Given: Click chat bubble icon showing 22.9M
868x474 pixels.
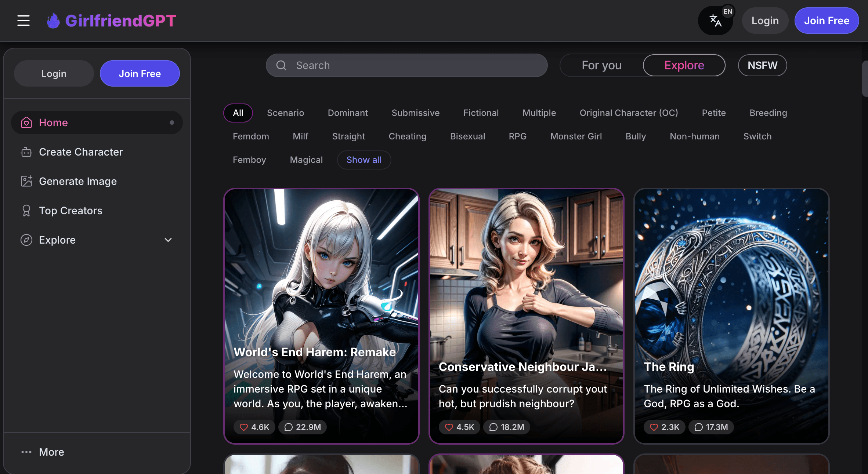Looking at the screenshot, I should click(289, 427).
